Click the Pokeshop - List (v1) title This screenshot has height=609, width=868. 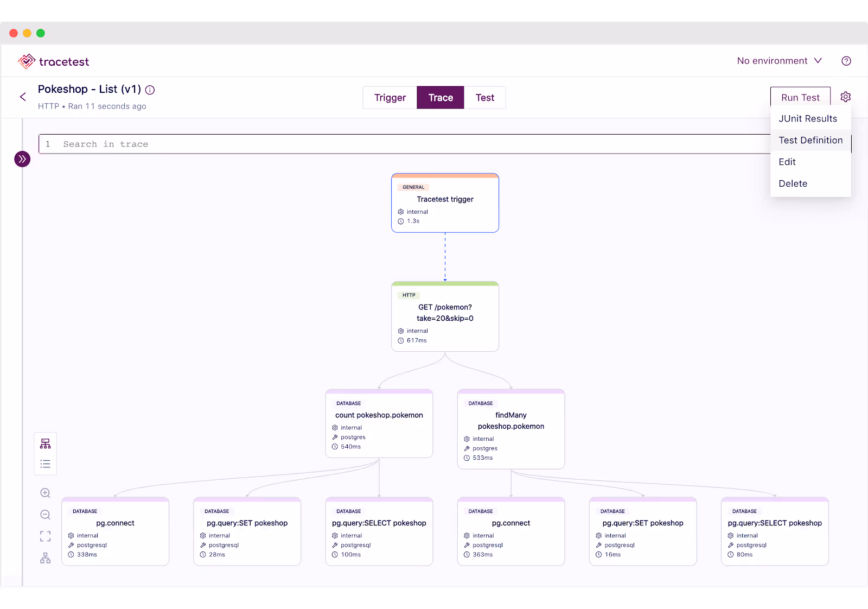[x=90, y=89]
